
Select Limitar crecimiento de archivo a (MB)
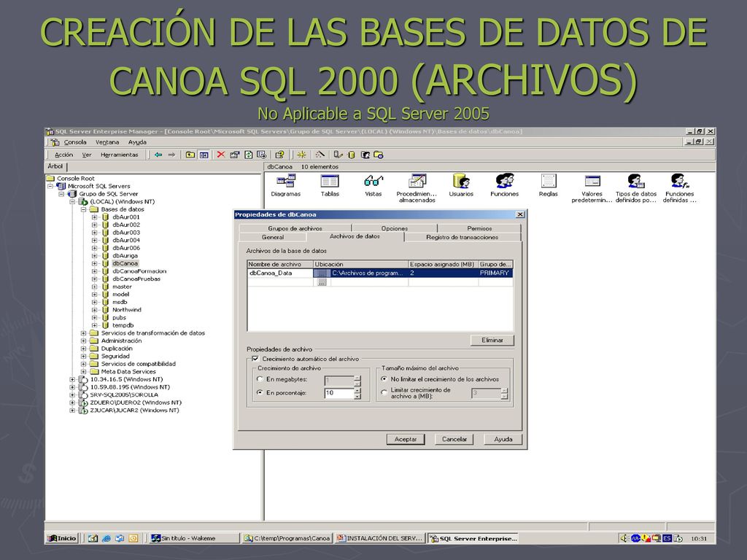(x=384, y=393)
